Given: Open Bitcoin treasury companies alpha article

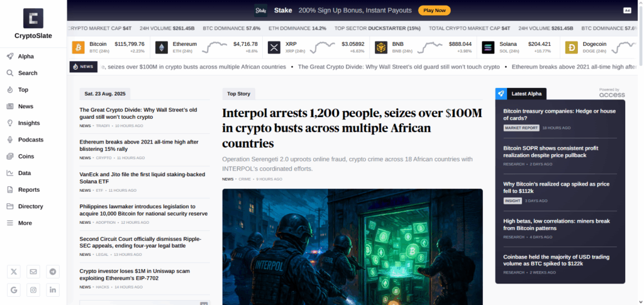Looking at the screenshot, I should [559, 114].
